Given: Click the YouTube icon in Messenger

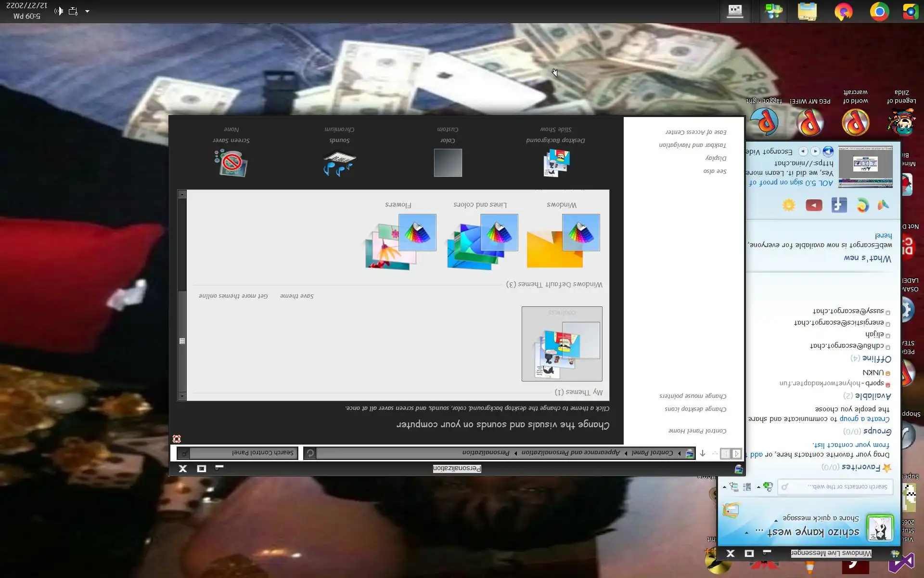Looking at the screenshot, I should click(x=814, y=206).
